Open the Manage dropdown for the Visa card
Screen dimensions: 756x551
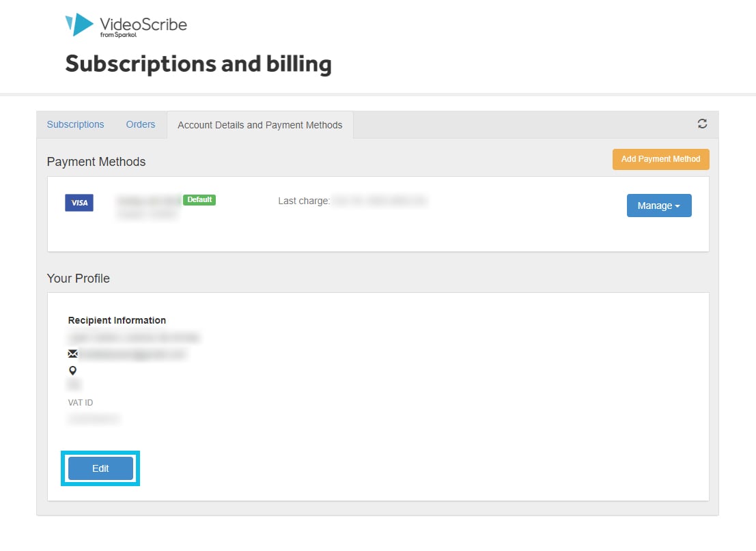(x=658, y=206)
